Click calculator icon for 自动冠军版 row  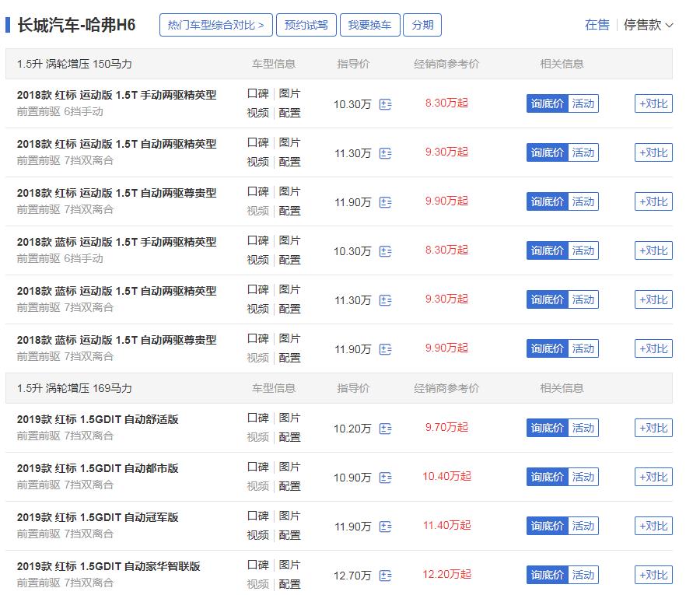(x=384, y=527)
